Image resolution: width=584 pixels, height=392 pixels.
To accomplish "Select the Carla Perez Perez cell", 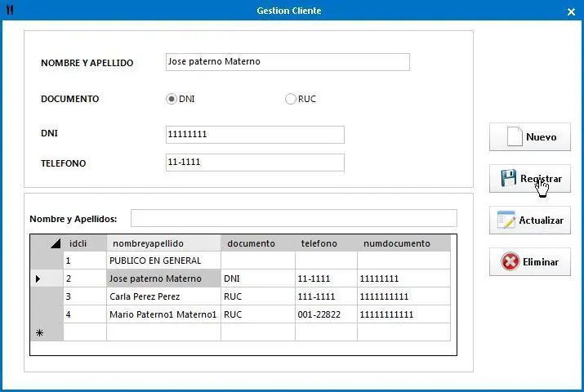I will (163, 296).
